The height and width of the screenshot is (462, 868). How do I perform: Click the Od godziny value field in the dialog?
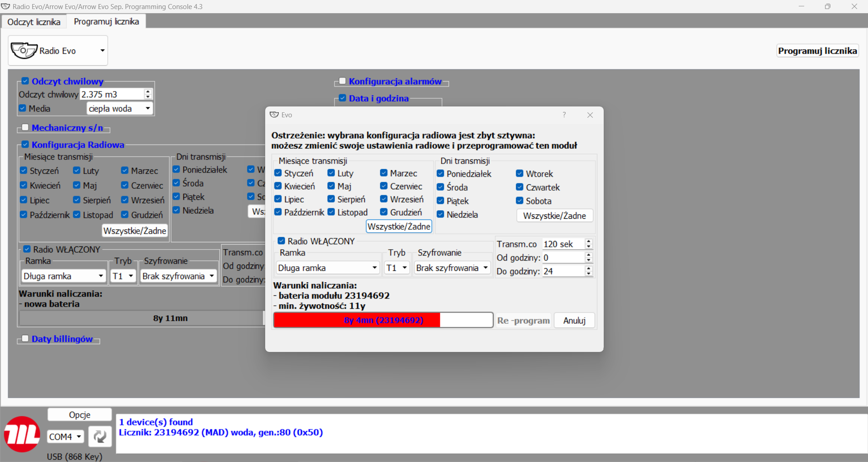point(563,258)
